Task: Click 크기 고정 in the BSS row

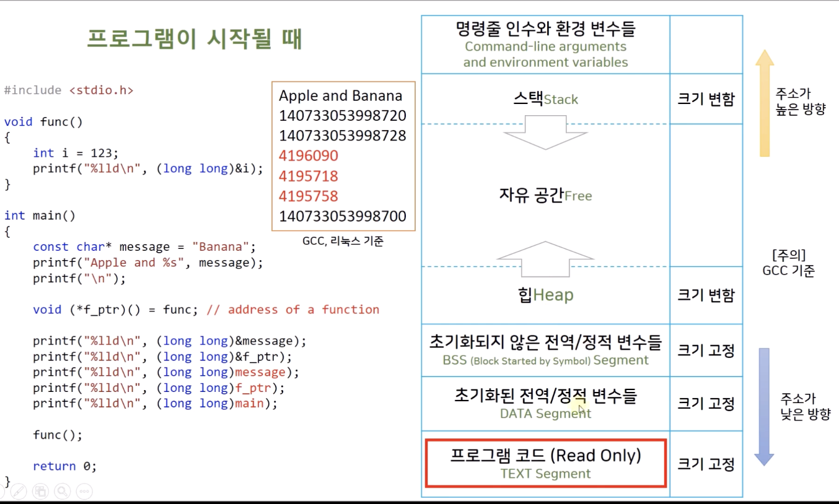Action: pos(706,350)
